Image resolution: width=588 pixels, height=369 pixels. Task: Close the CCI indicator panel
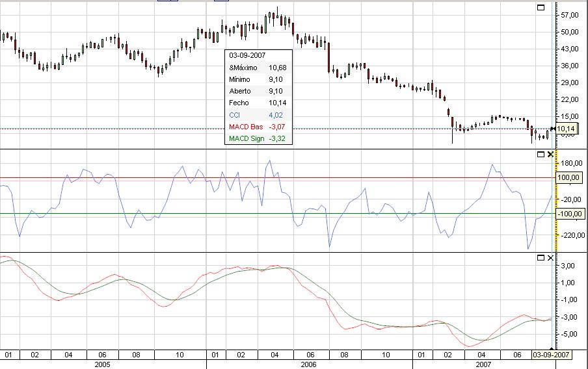pyautogui.click(x=550, y=154)
